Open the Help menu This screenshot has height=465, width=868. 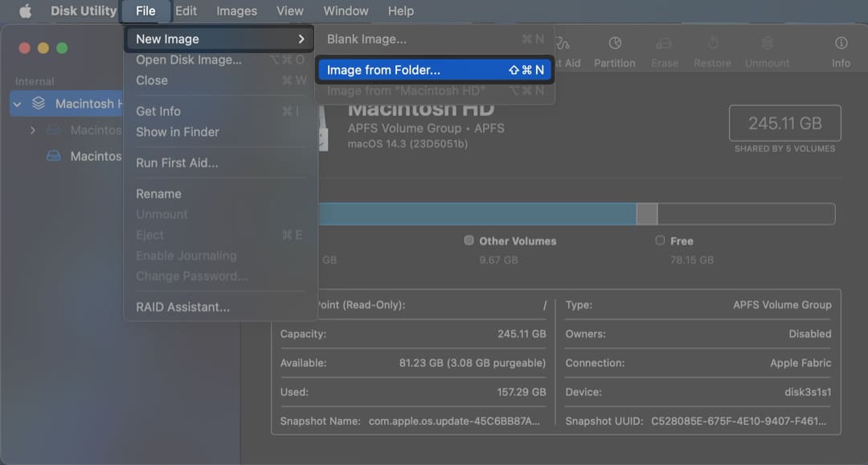point(401,11)
